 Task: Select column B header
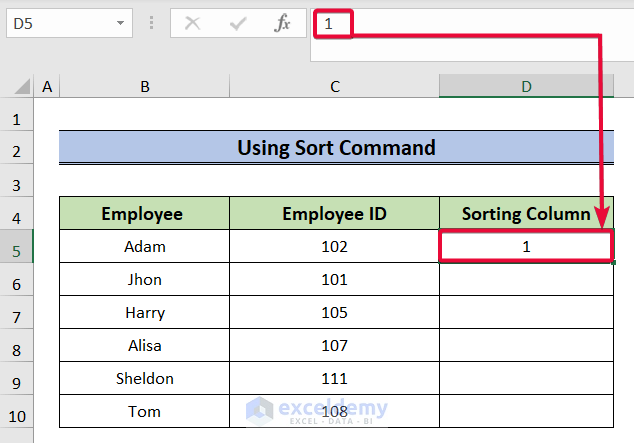click(145, 88)
